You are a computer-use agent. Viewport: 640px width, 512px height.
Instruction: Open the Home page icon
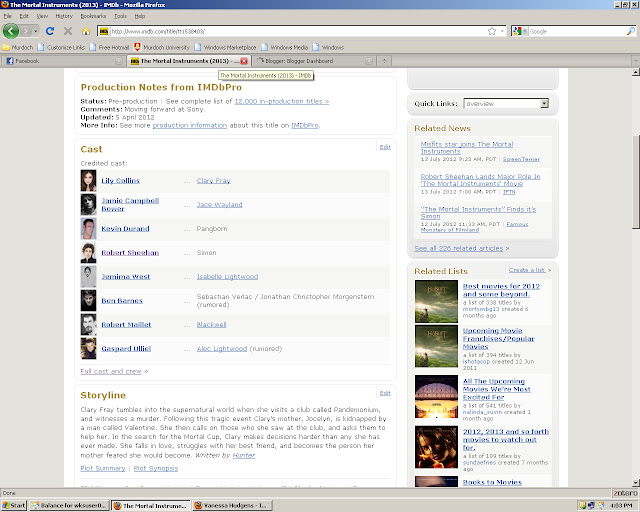pyautogui.click(x=86, y=31)
